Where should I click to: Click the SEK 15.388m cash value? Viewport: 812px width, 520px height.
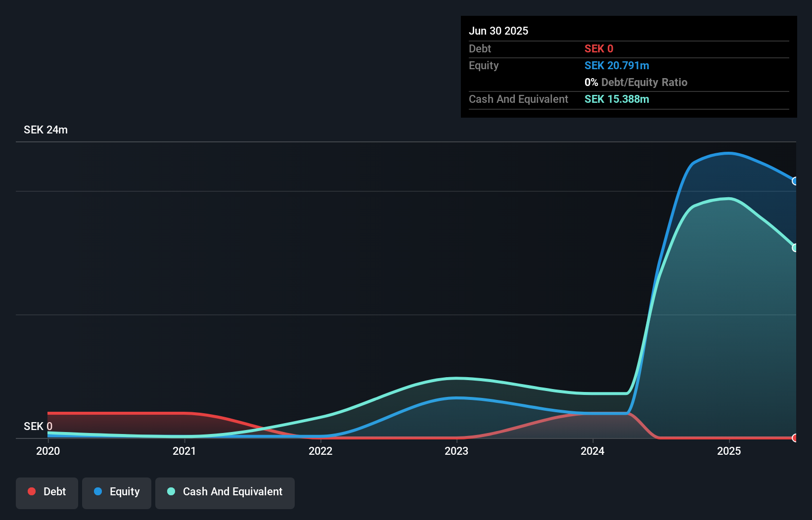click(617, 99)
